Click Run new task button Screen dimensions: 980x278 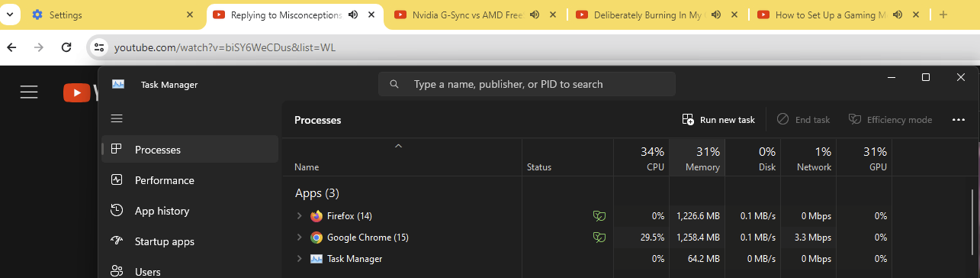pyautogui.click(x=718, y=119)
